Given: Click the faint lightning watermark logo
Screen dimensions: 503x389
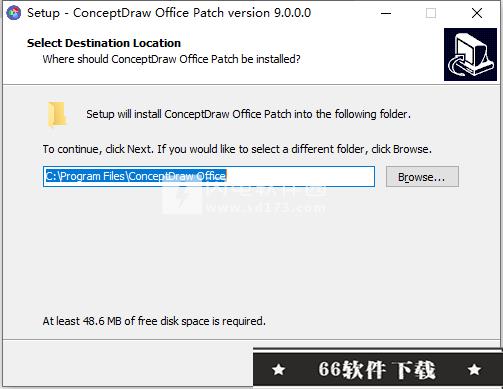Looking at the screenshot, I should tap(182, 199).
